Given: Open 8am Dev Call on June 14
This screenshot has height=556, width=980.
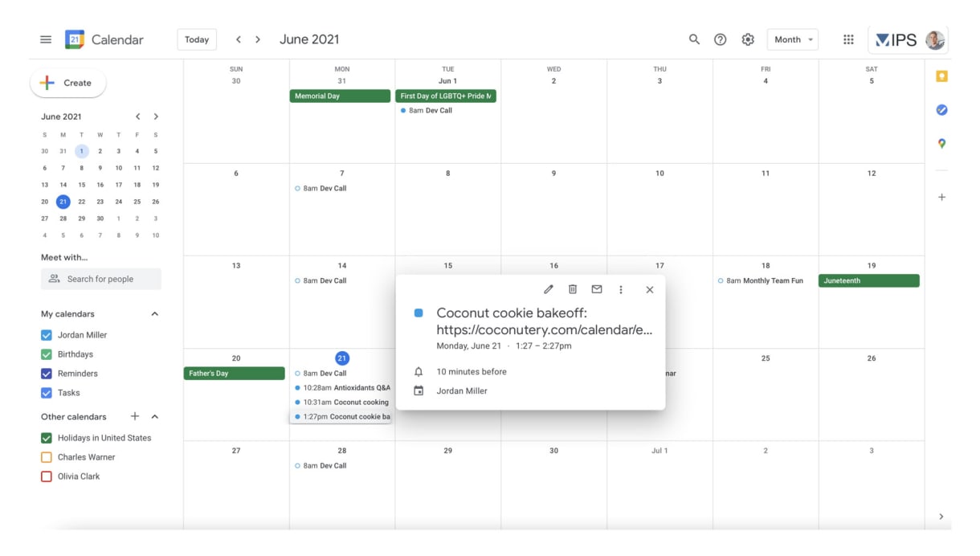Looking at the screenshot, I should [341, 280].
